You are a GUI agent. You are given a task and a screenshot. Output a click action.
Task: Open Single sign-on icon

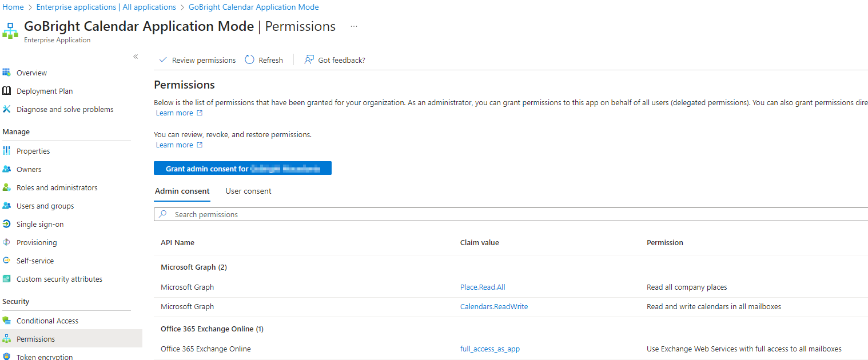tap(7, 224)
